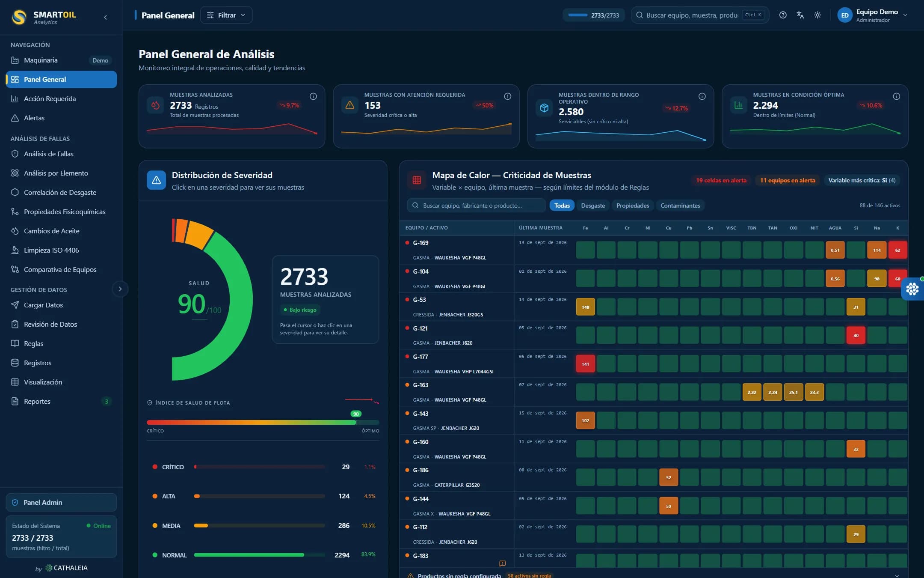Click the 19 celdas en alerta badge
This screenshot has height=578, width=924.
click(x=721, y=180)
